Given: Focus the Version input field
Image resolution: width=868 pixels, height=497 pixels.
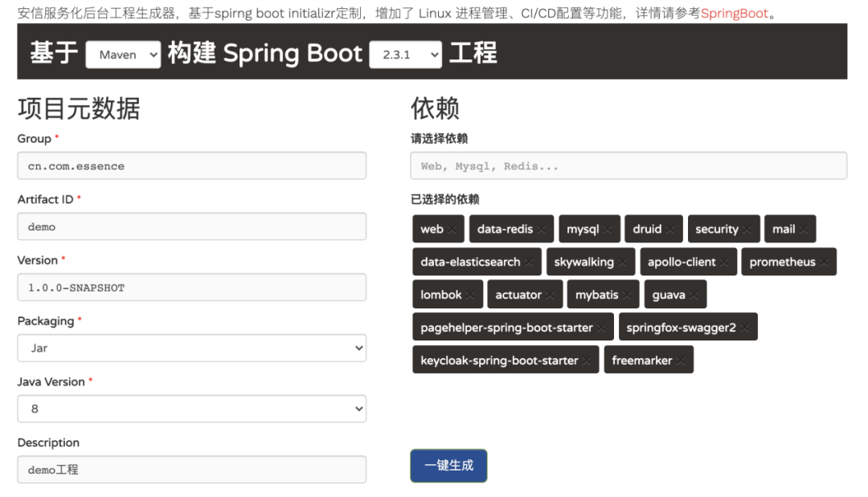Looking at the screenshot, I should tap(191, 287).
